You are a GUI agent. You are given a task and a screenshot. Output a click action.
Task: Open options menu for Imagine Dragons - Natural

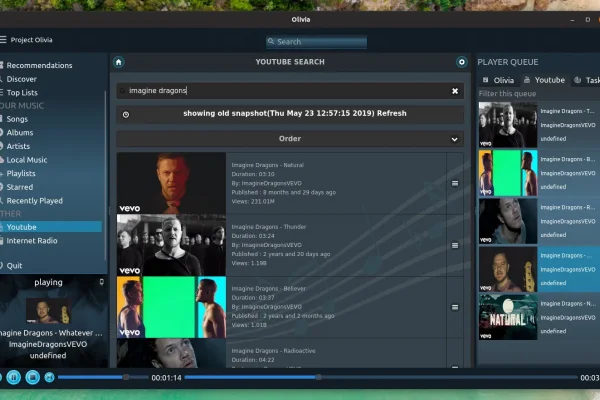click(x=455, y=183)
